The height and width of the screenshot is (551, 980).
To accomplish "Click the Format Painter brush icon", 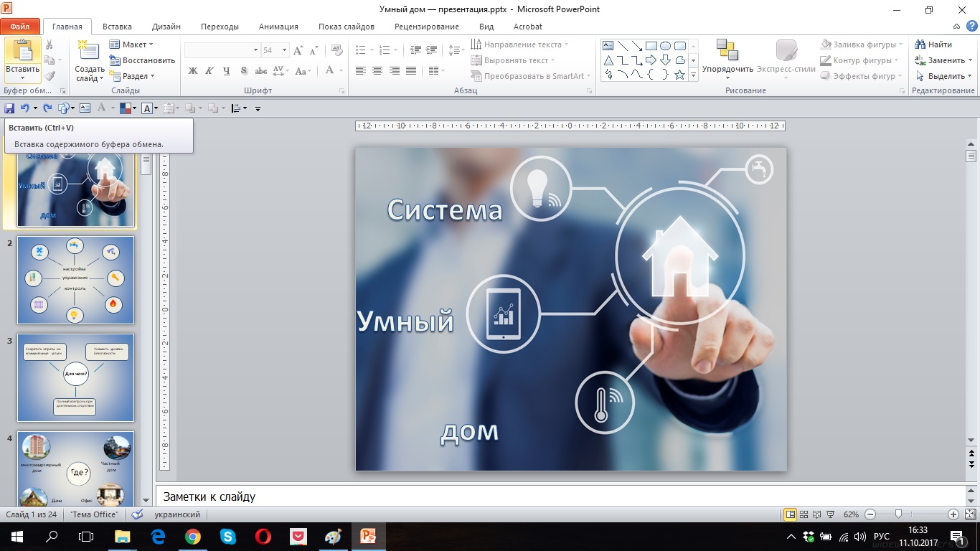I will click(x=49, y=75).
